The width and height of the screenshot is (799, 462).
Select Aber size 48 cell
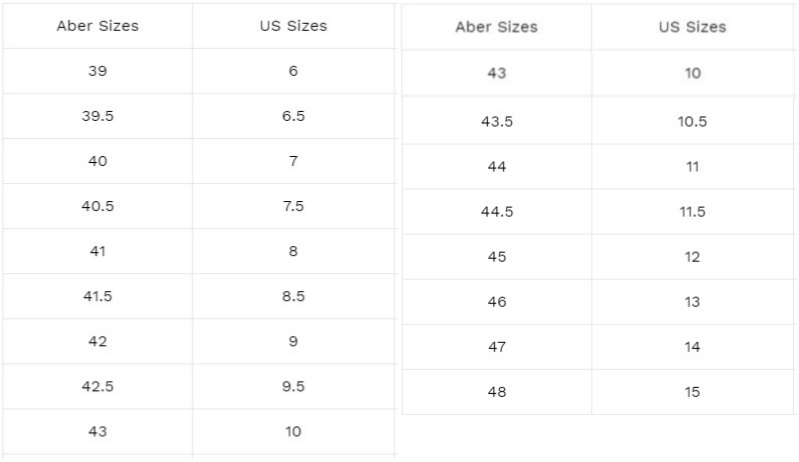click(x=496, y=392)
